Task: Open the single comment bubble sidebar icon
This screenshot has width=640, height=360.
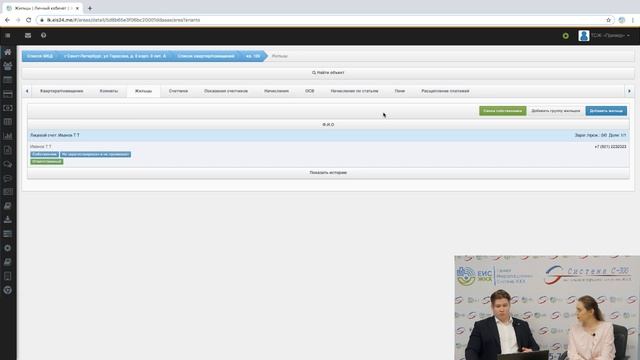Action: pos(8,178)
